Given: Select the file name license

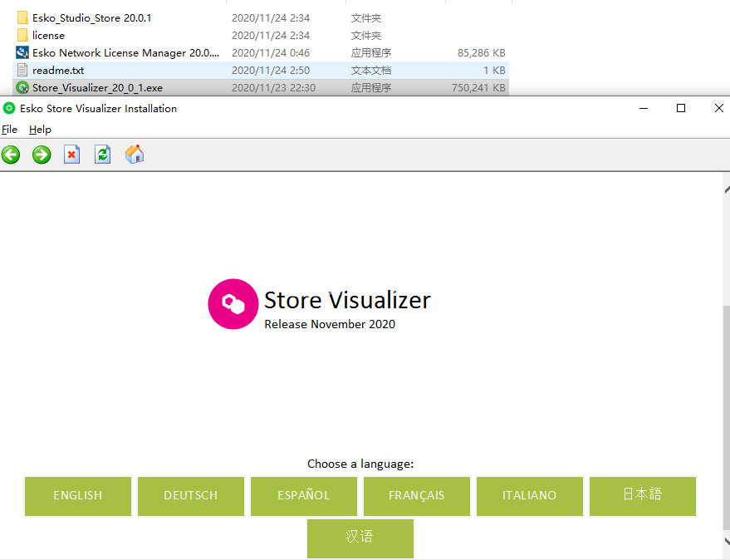Looking at the screenshot, I should (48, 36).
